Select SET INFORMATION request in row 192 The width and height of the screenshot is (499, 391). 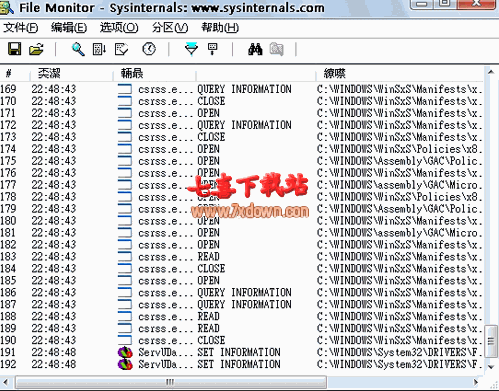[239, 364]
